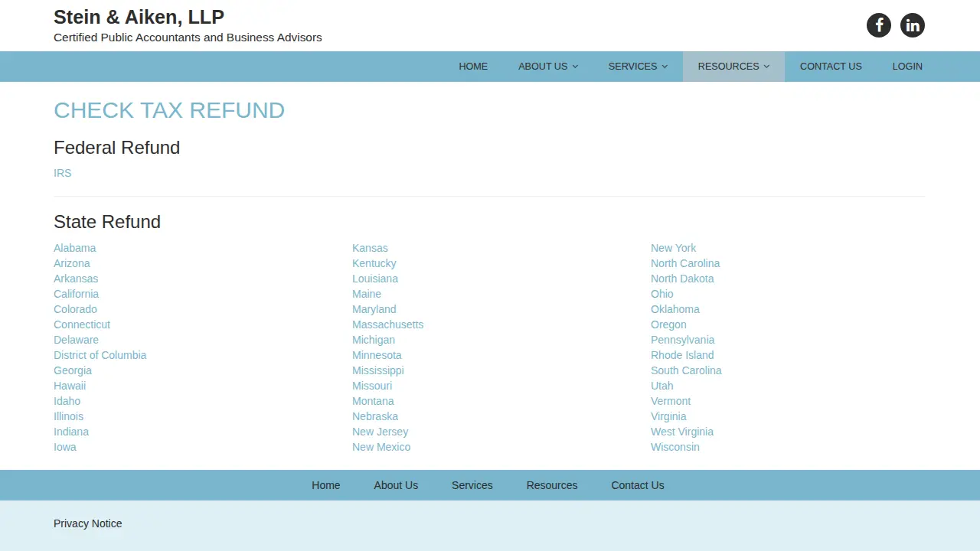Open District of Columbia refund link

coord(100,355)
